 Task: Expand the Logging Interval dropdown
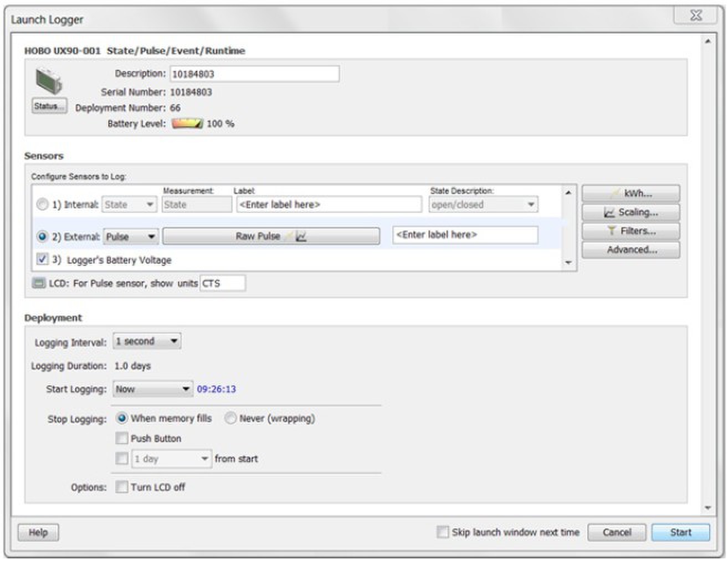(147, 341)
